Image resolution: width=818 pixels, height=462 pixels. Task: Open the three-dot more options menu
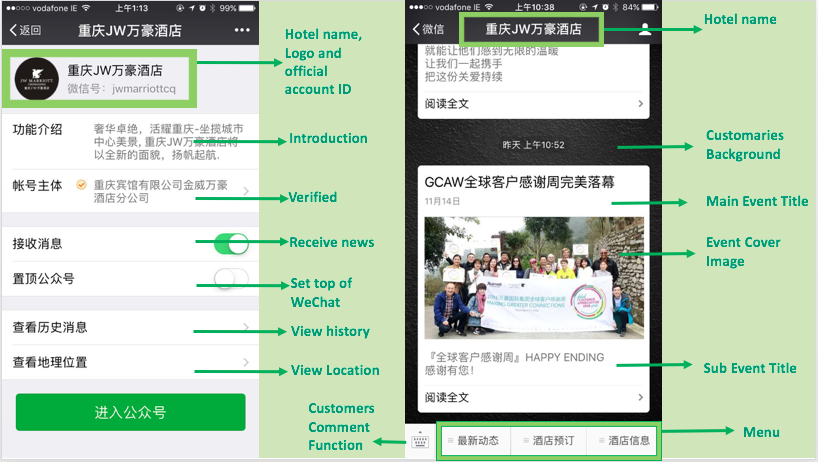pos(242,30)
